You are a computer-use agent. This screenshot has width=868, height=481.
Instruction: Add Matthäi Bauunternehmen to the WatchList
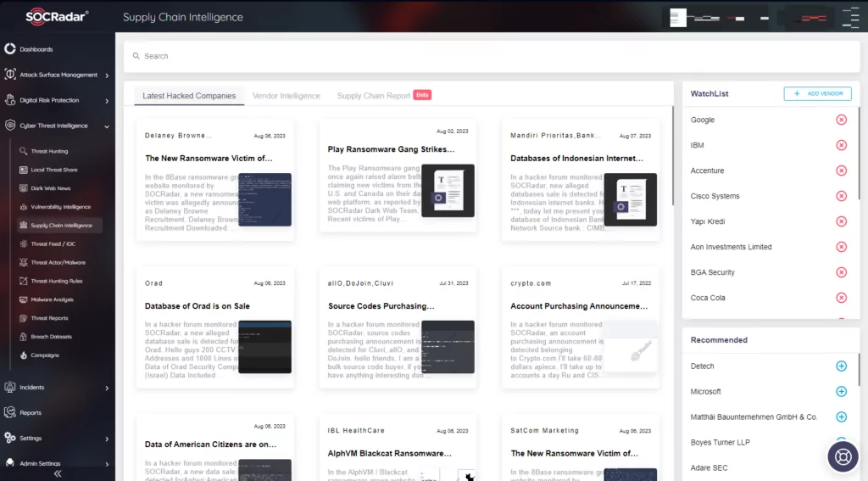pyautogui.click(x=841, y=417)
